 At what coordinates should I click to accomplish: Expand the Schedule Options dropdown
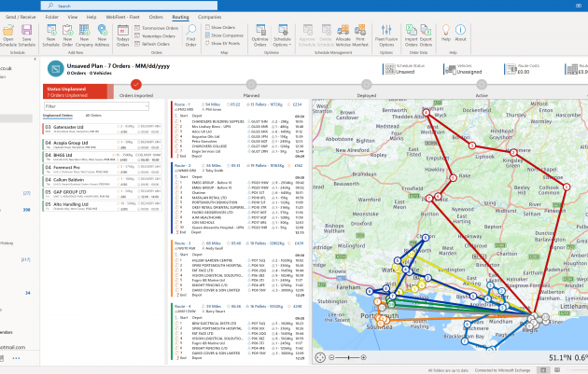point(282,41)
